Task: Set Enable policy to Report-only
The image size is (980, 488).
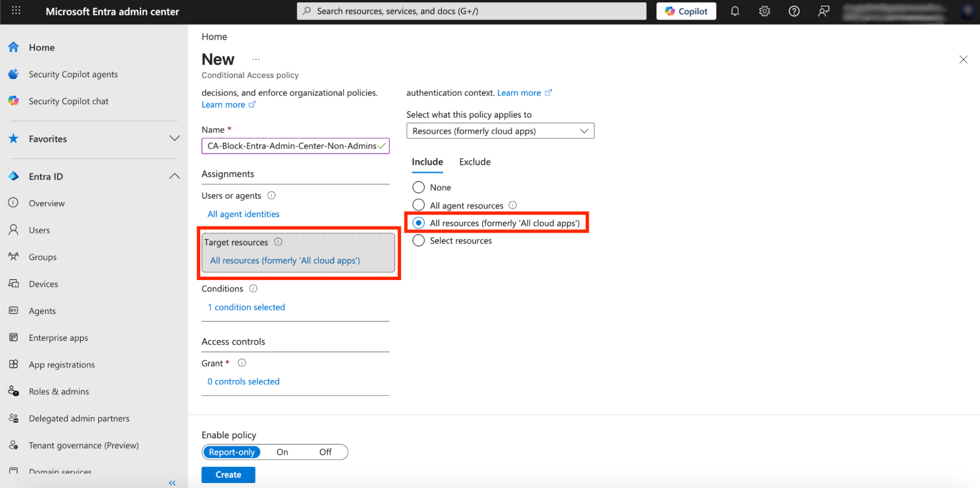Action: tap(232, 452)
